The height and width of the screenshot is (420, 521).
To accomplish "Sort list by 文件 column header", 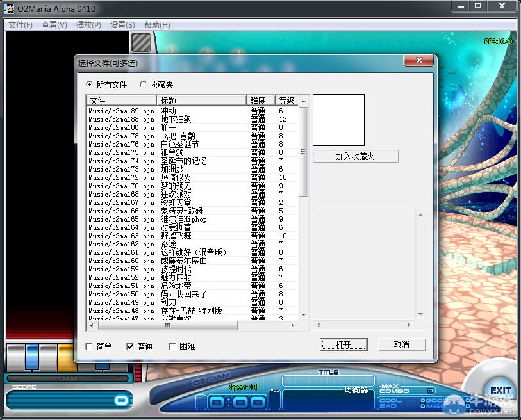I will tap(121, 101).
